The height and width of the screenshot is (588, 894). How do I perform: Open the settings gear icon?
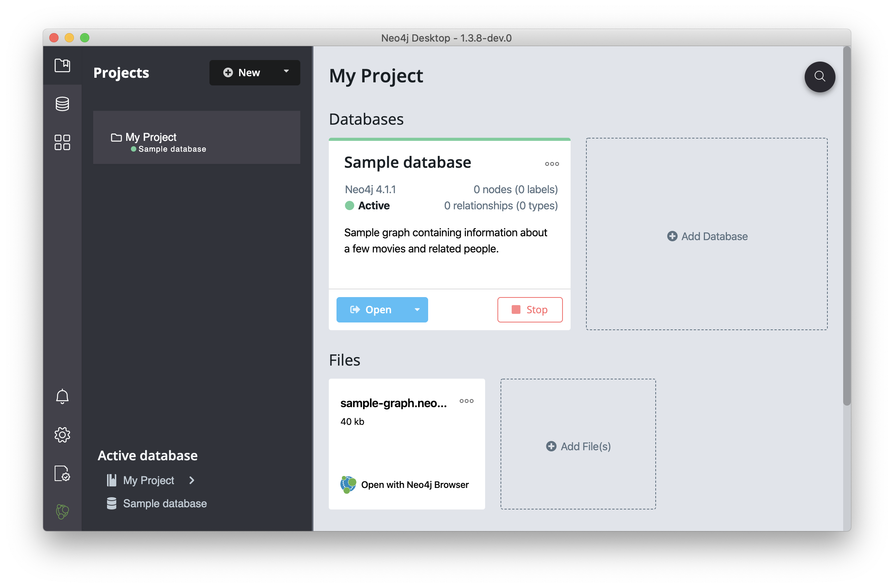click(x=62, y=435)
